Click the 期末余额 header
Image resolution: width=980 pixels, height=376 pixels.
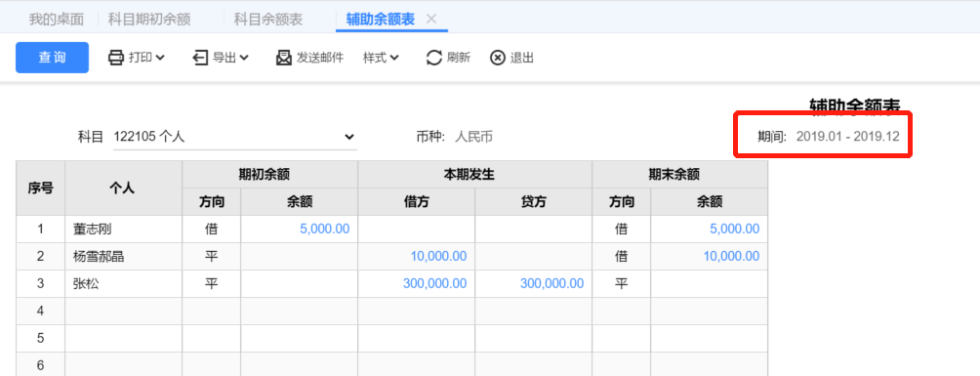[680, 175]
